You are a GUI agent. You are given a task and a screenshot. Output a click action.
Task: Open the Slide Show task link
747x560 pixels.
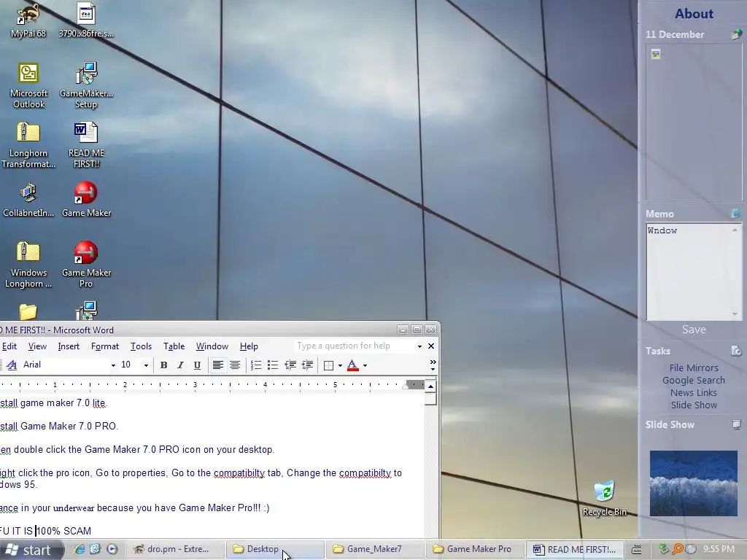tap(694, 405)
